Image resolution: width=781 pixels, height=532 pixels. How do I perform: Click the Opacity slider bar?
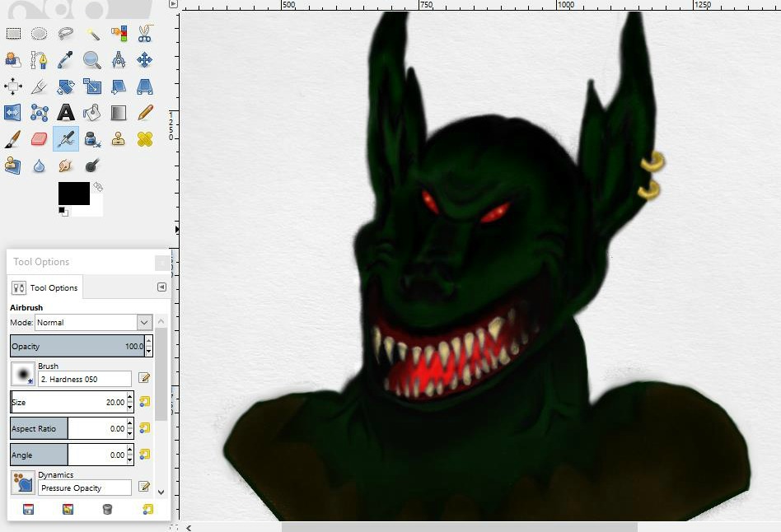click(77, 346)
